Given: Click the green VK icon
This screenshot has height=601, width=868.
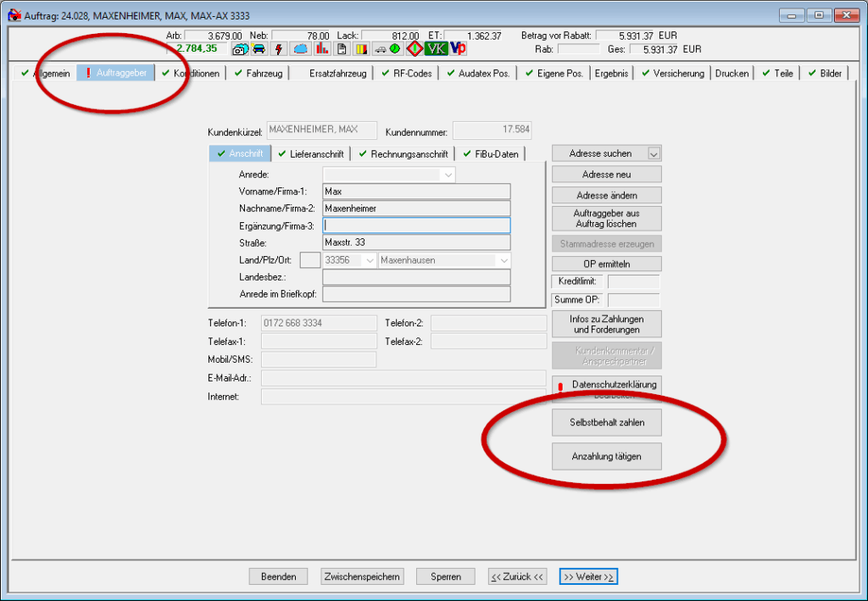Looking at the screenshot, I should pos(436,49).
